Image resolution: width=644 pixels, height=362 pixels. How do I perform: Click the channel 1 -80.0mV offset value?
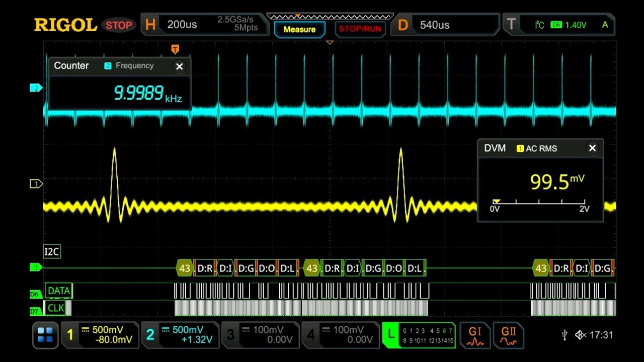[115, 340]
